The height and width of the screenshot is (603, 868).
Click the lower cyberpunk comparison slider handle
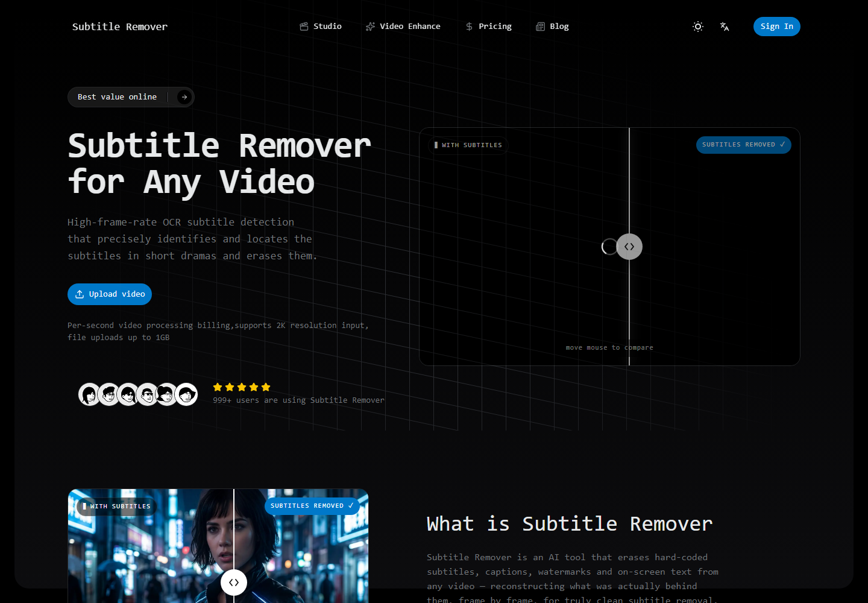pyautogui.click(x=234, y=582)
